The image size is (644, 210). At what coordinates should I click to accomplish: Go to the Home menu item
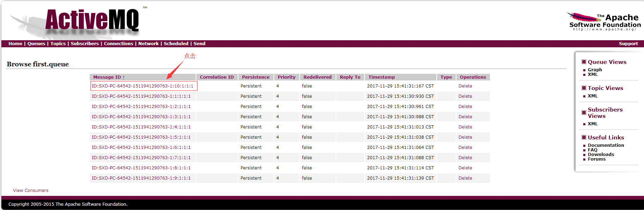point(15,43)
